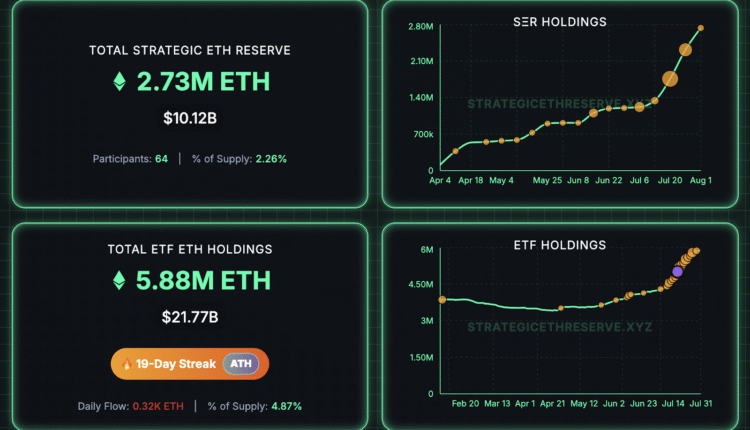Image resolution: width=750 pixels, height=430 pixels.
Task: Click the $10.12B reserve value
Action: pos(189,119)
